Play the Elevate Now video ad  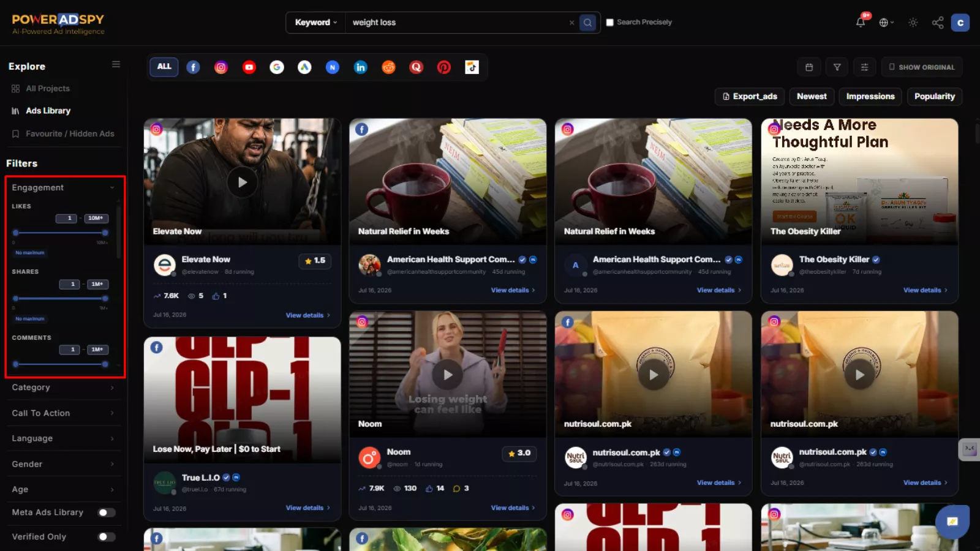(243, 182)
